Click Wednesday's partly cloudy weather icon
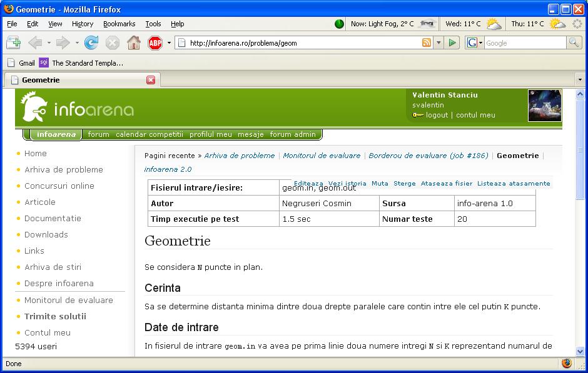Screen dimensions: 588x373 point(493,24)
